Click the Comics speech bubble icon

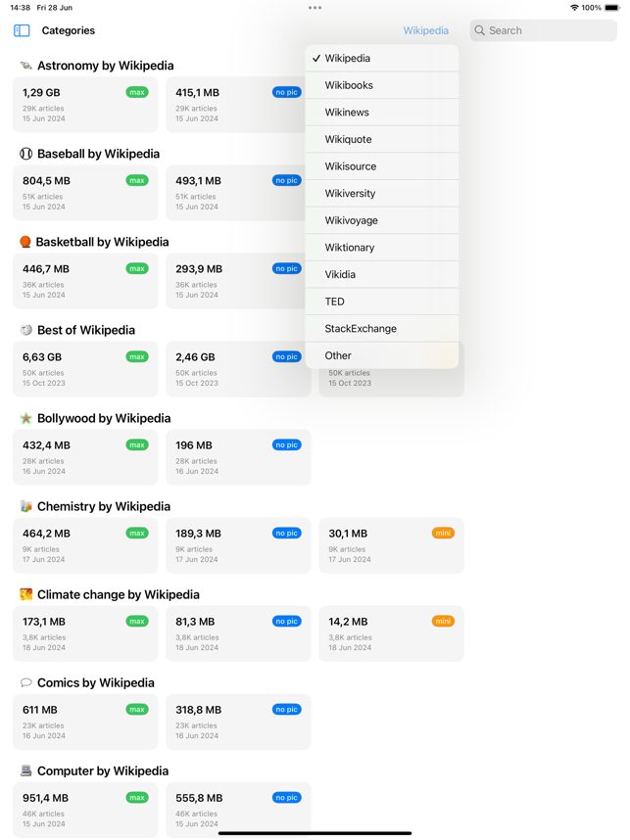(x=25, y=682)
